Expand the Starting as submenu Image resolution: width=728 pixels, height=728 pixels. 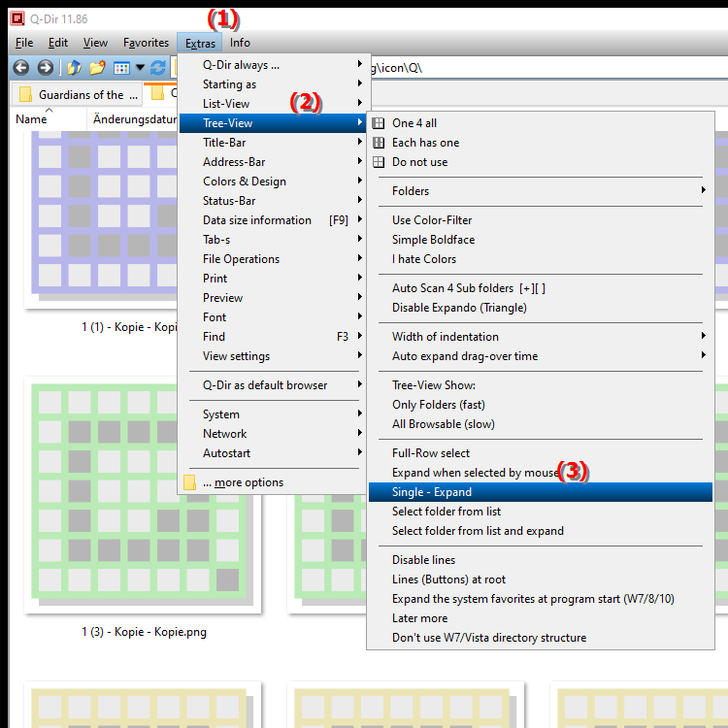point(273,84)
